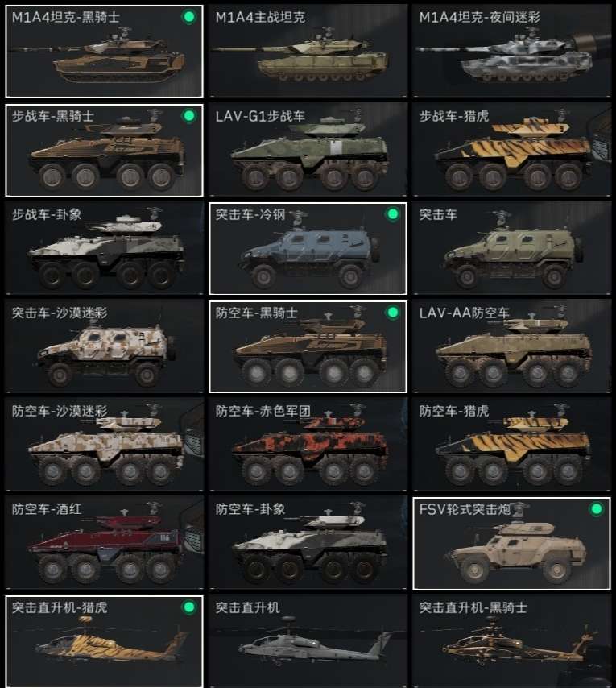The image size is (616, 688).
Task: Select the 突击直升机-黑骑士 helicopter skin
Action: coord(511,641)
